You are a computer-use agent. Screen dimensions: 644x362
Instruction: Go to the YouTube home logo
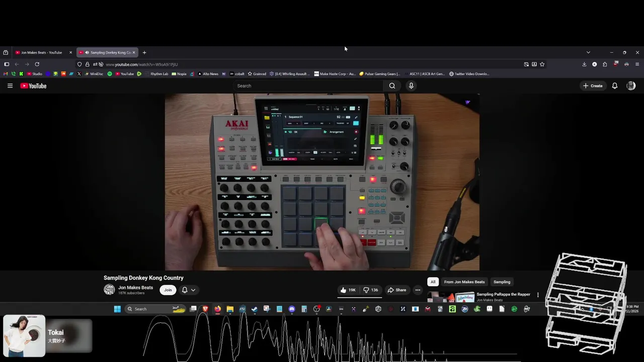(x=33, y=86)
